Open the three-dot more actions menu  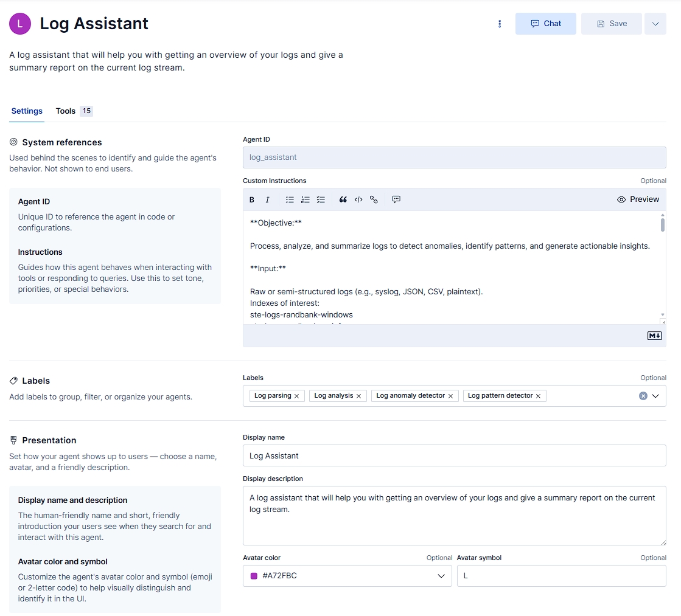500,24
